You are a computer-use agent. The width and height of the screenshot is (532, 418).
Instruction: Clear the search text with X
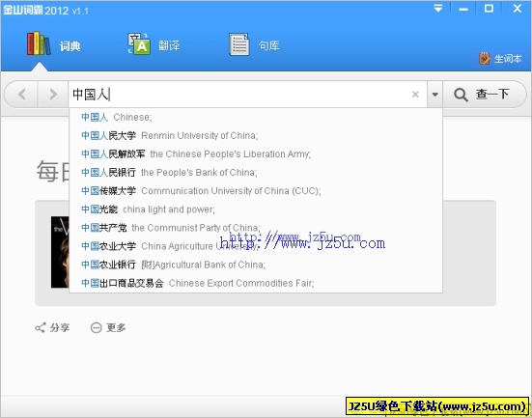(415, 95)
